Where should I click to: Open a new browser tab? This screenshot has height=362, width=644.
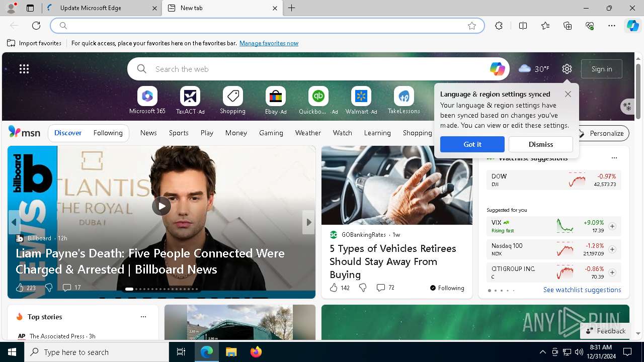292,8
